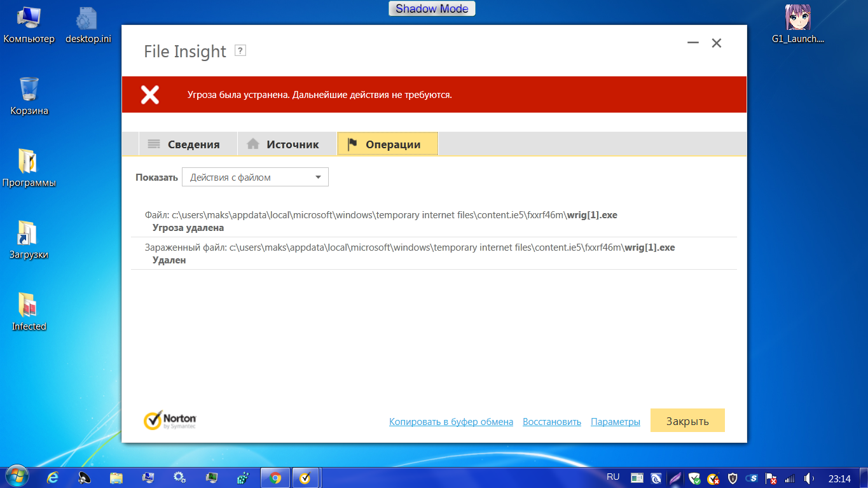Image resolution: width=868 pixels, height=488 pixels.
Task: Open the Программы folder on desktop
Action: click(x=29, y=169)
